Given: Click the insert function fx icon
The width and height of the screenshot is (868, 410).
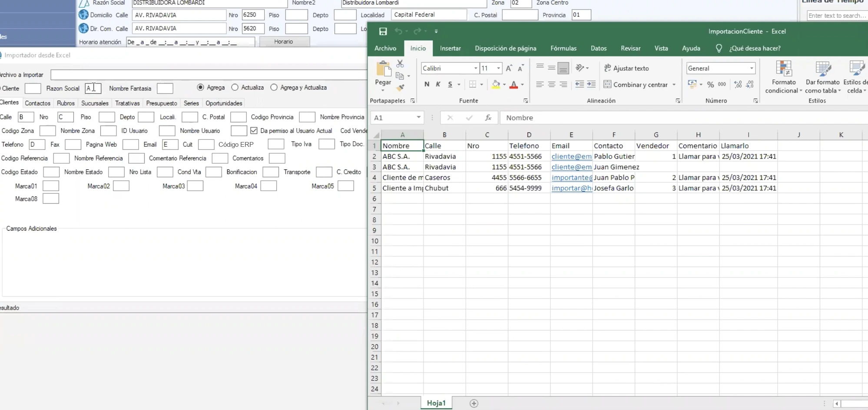Looking at the screenshot, I should click(x=488, y=118).
